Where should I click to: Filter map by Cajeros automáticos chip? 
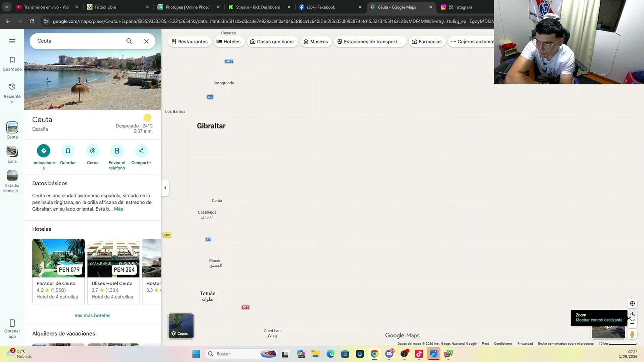471,42
